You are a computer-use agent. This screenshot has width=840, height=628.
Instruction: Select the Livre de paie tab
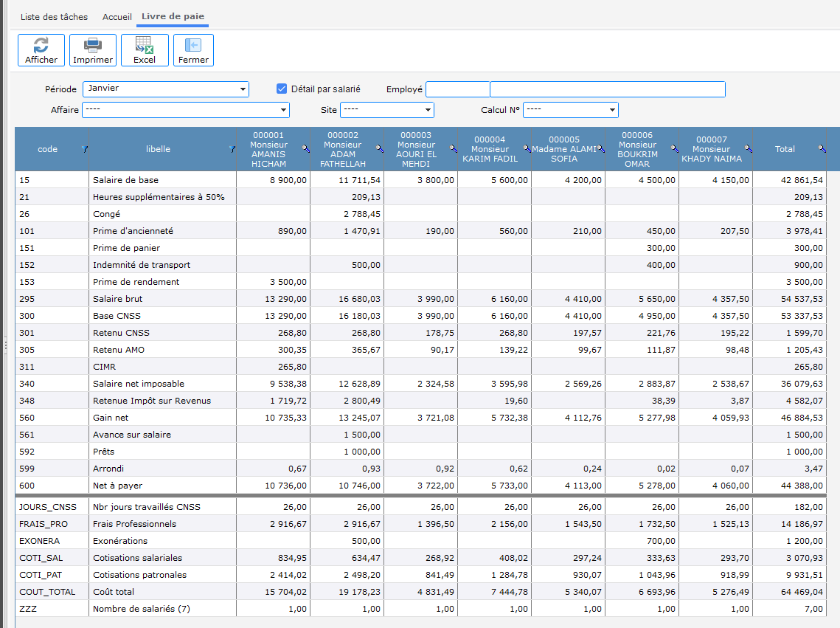[173, 16]
